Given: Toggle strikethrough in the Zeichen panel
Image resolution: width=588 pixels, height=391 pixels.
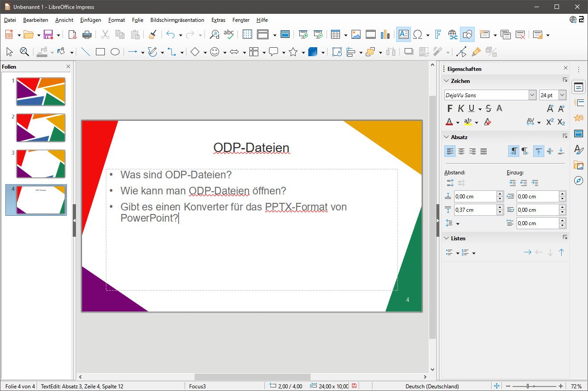Looking at the screenshot, I should tap(489, 108).
